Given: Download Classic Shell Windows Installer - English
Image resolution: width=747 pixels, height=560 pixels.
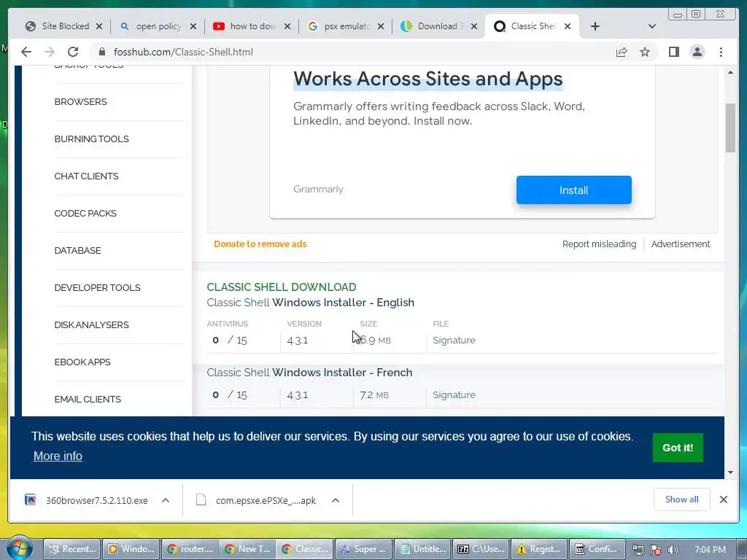Looking at the screenshot, I should point(310,303).
